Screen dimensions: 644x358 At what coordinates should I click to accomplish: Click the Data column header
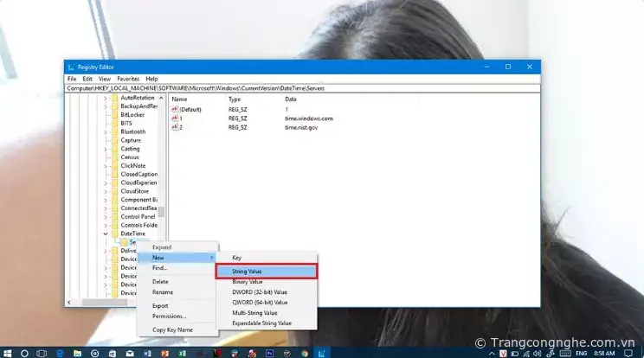(x=291, y=99)
